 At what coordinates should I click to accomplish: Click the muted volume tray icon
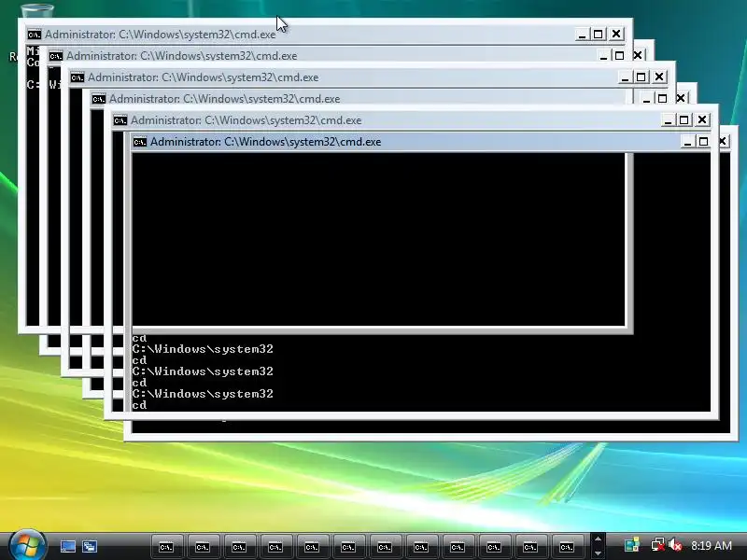[x=675, y=545]
